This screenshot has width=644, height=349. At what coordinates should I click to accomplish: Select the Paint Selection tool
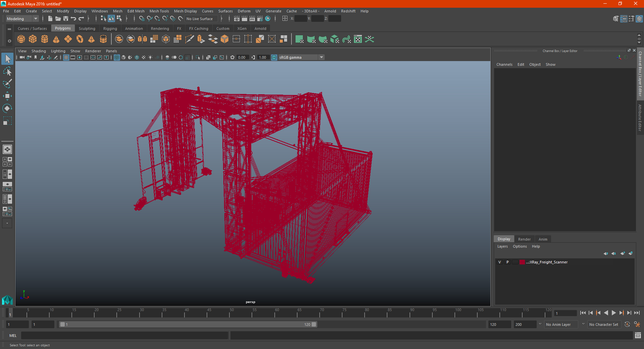pyautogui.click(x=7, y=84)
